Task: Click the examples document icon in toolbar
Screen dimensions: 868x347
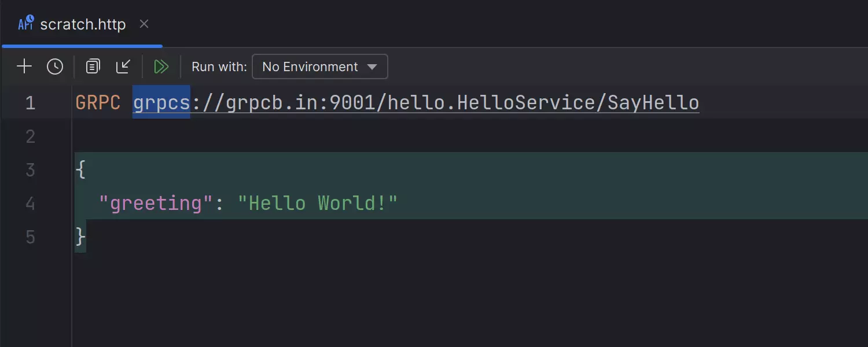Action: (93, 67)
